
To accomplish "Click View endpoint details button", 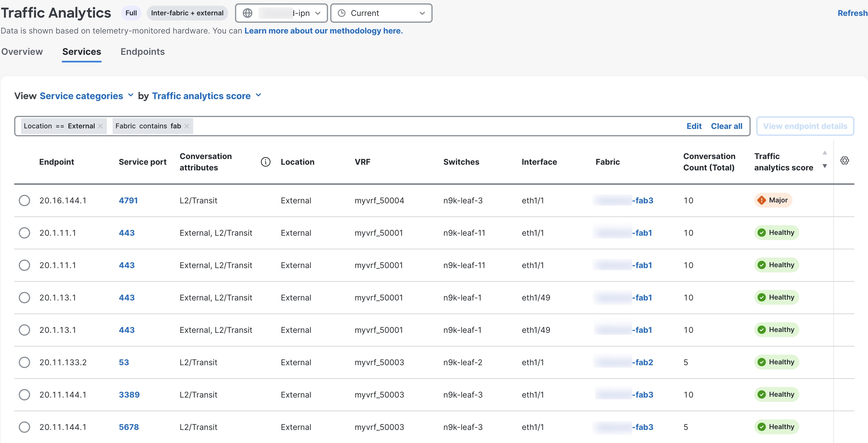I will [805, 126].
